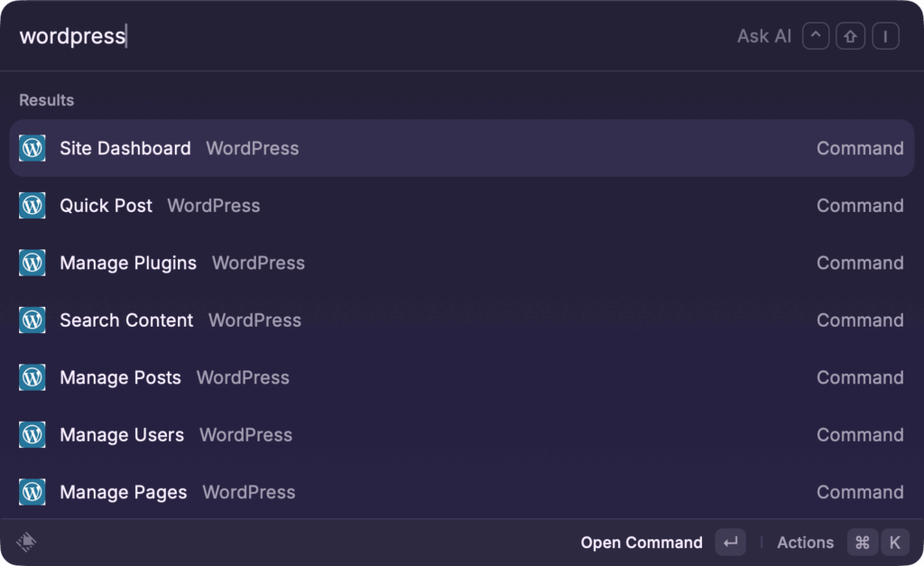Open the Search Content command
The width and height of the screenshot is (924, 566).
462,320
